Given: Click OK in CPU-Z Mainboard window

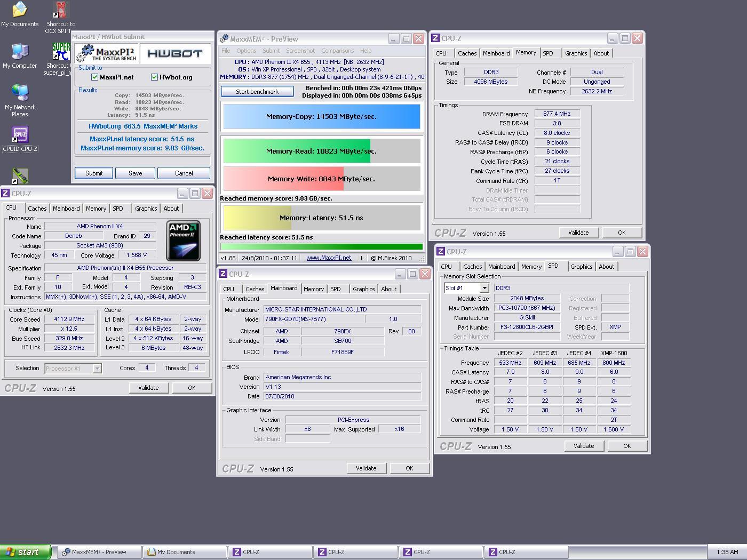Looking at the screenshot, I should click(x=409, y=468).
